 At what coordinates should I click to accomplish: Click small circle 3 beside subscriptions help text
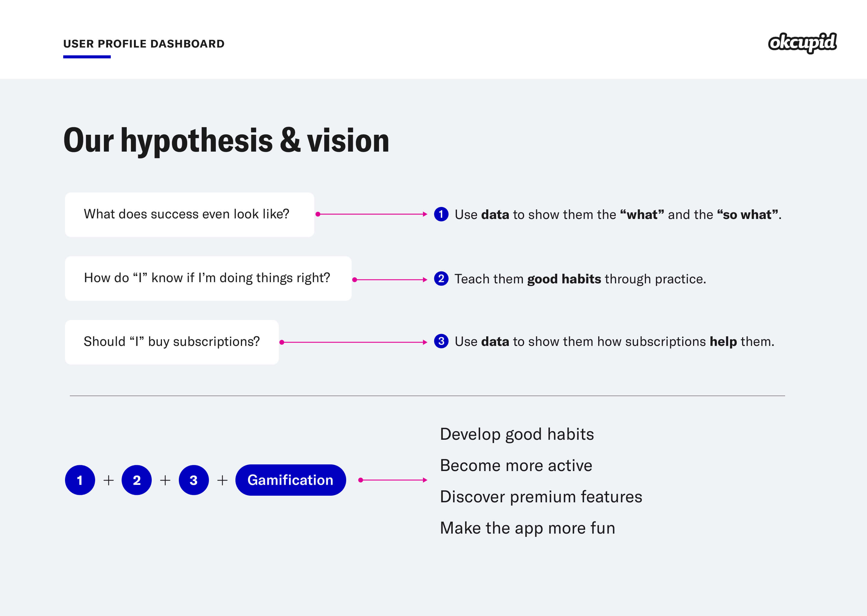tap(441, 341)
